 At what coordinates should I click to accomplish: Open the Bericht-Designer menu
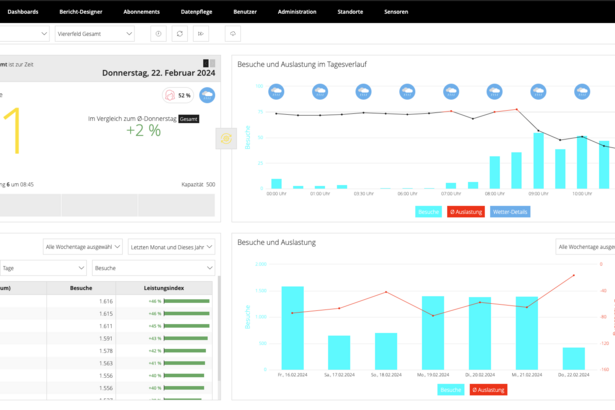81,12
